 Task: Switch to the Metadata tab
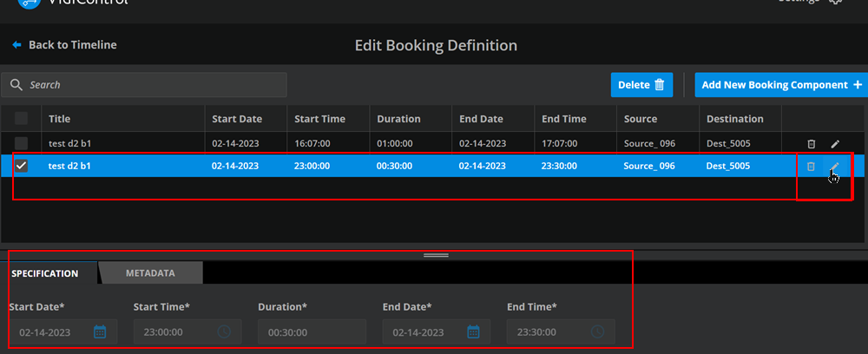[150, 273]
